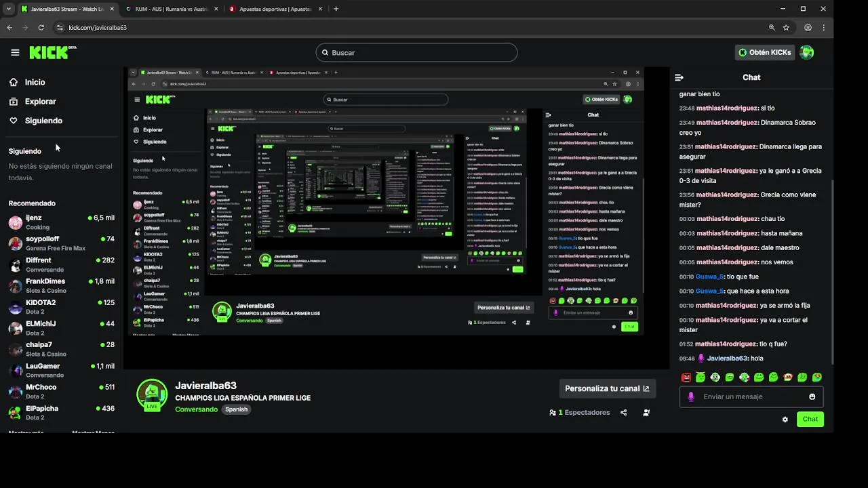The image size is (868, 488).
Task: Open the browser tab search dropdown
Action: coord(8,9)
